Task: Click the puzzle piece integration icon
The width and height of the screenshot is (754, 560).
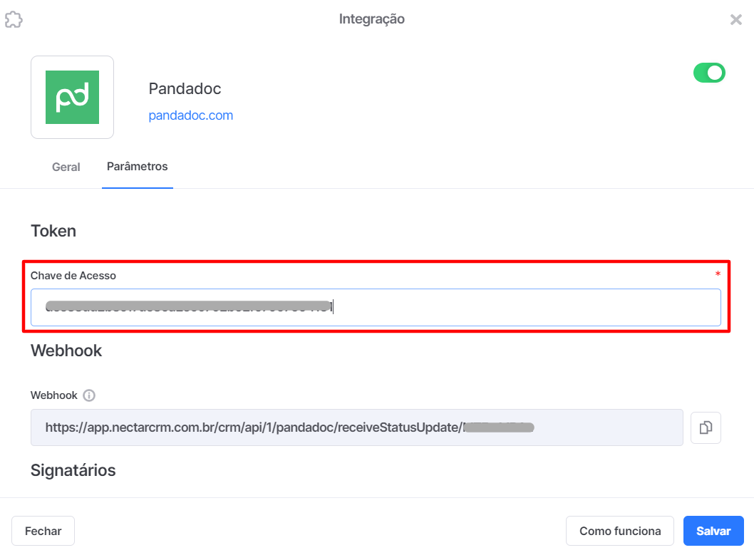Action: click(14, 20)
